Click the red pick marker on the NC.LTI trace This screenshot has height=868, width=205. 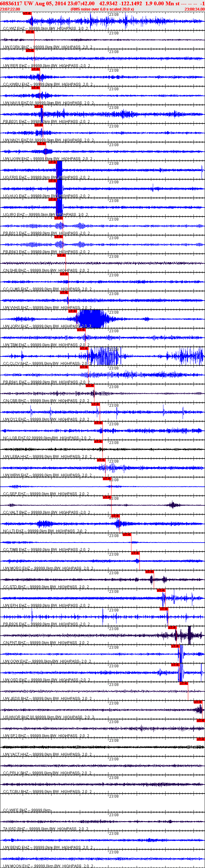pos(115,516)
